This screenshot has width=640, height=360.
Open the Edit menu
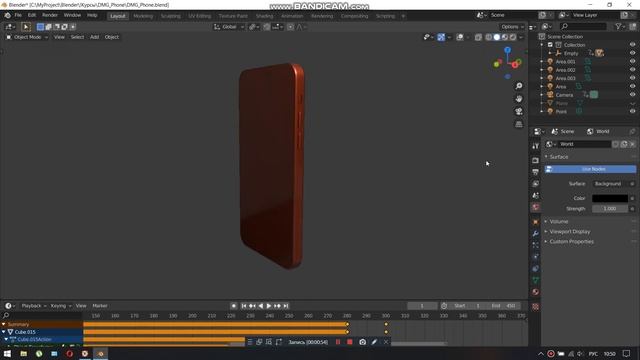pyautogui.click(x=32, y=16)
